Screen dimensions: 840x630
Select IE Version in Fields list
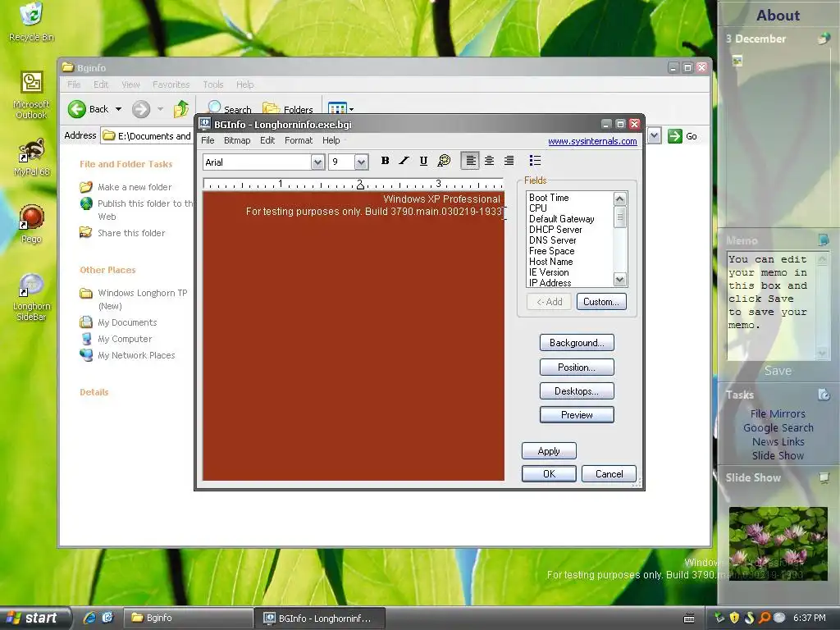click(x=549, y=272)
